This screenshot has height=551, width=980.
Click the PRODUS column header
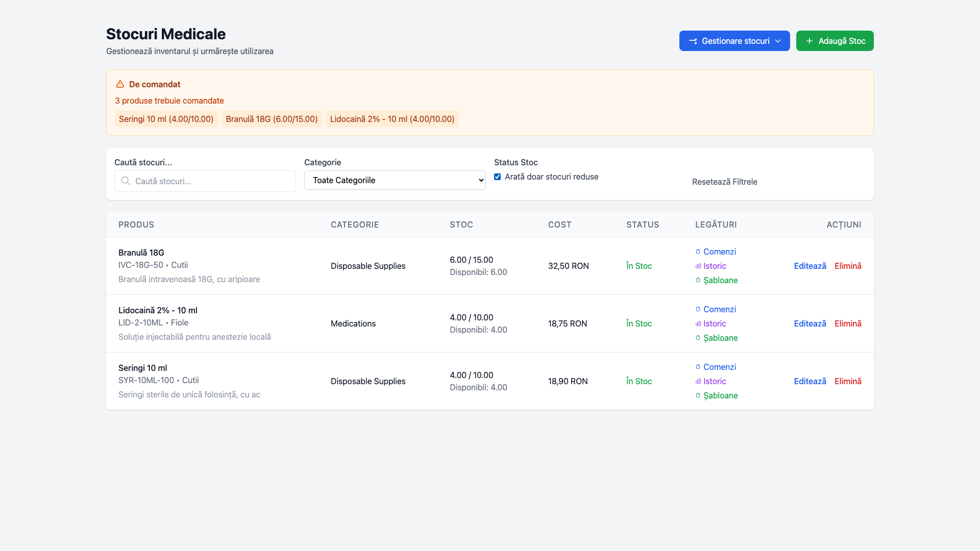(x=136, y=224)
